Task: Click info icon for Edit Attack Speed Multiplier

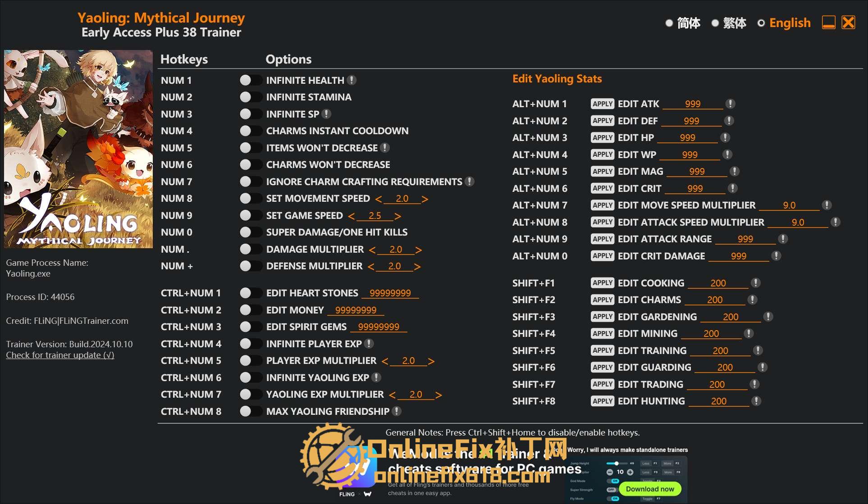Action: [836, 222]
